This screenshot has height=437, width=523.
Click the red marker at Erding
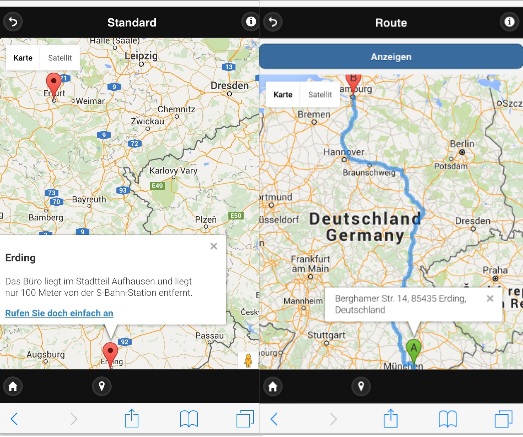pyautogui.click(x=110, y=354)
